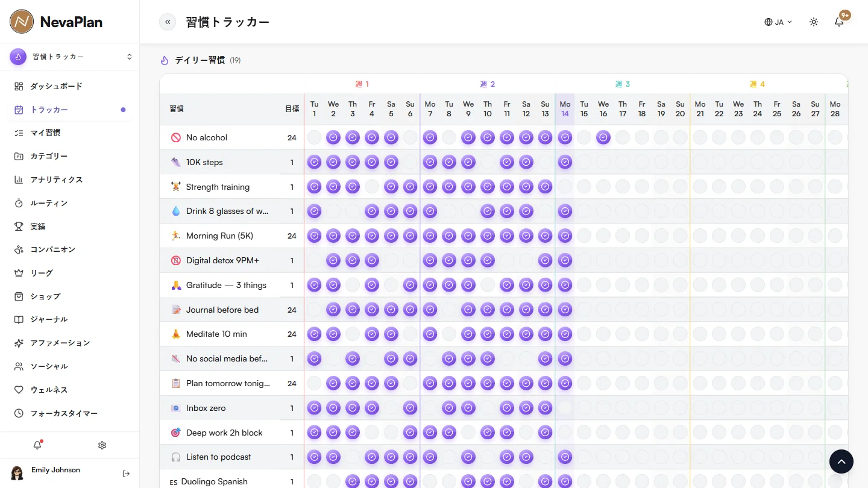Image resolution: width=868 pixels, height=488 pixels.
Task: Open Emily Johnson profile
Action: [x=55, y=470]
